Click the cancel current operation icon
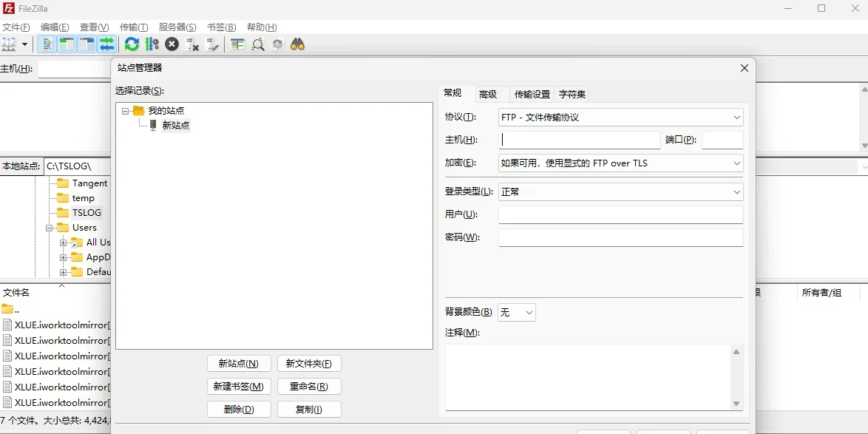Image resolution: width=868 pixels, height=434 pixels. 172,44
